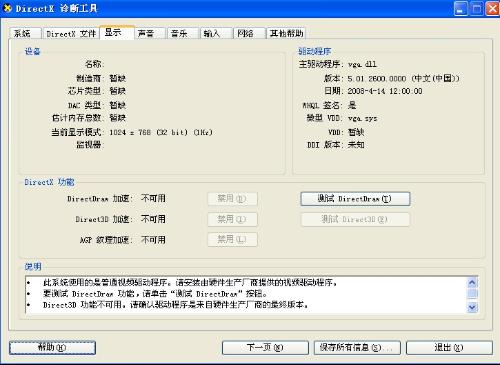Select the 其他帮助 tab
This screenshot has width=500, height=365.
[286, 33]
